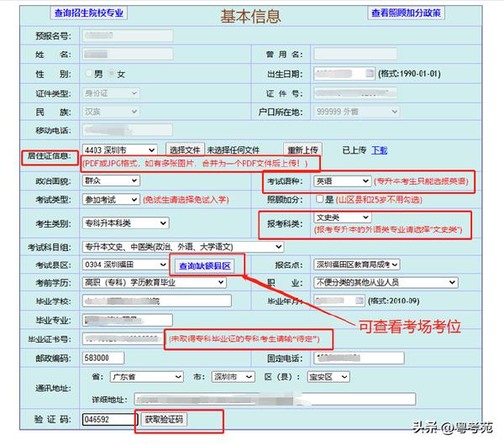This screenshot has width=504, height=445.
Task: Select the 男 radio button
Action: tap(89, 74)
